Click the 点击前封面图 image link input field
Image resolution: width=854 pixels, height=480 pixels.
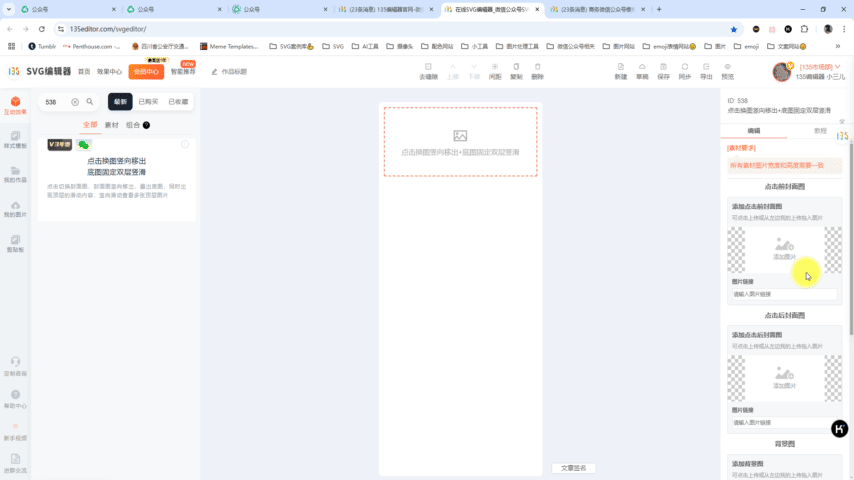[784, 294]
